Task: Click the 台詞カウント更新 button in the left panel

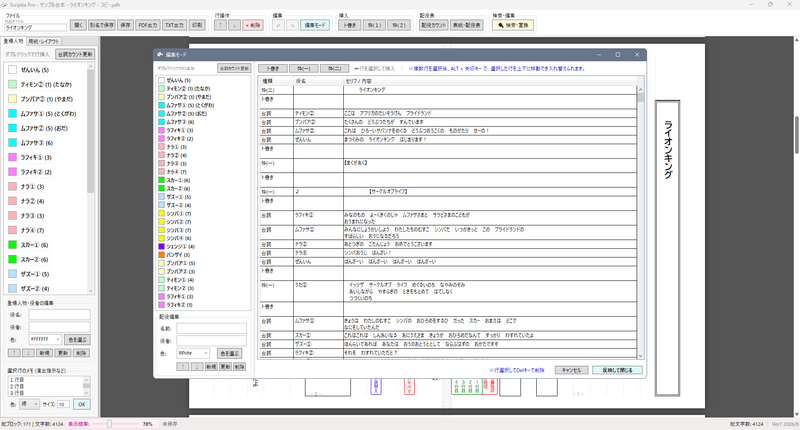Action: tap(76, 54)
